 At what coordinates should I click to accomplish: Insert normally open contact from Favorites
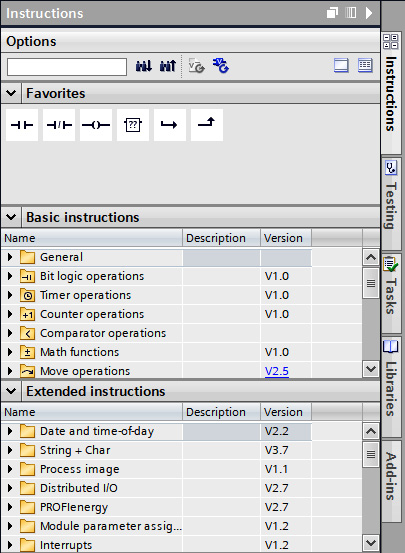point(22,125)
